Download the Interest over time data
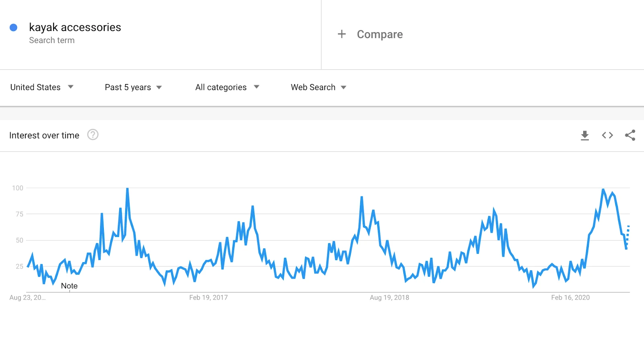The height and width of the screenshot is (339, 644). pyautogui.click(x=585, y=136)
